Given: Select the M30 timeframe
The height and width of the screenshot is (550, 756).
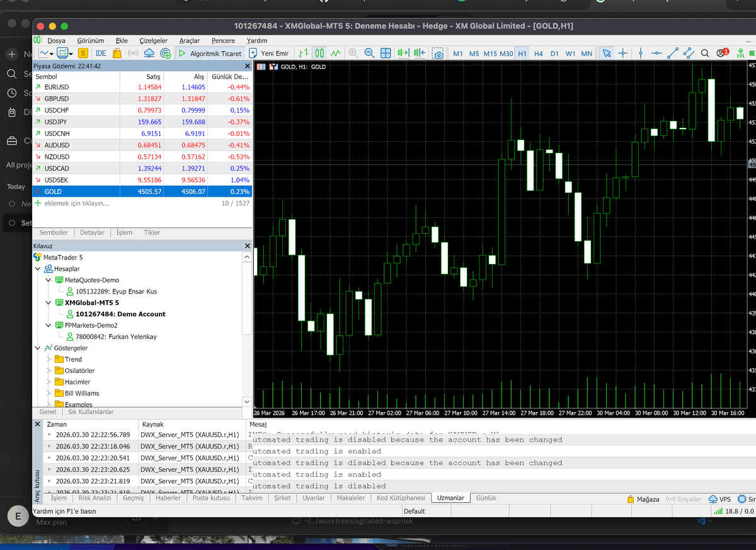Looking at the screenshot, I should (506, 54).
